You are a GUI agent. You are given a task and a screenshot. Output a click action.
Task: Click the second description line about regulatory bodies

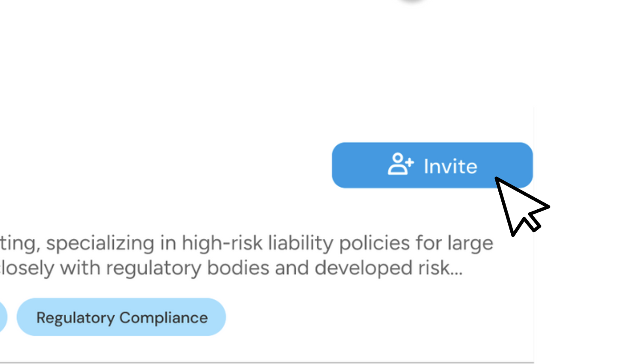click(231, 268)
